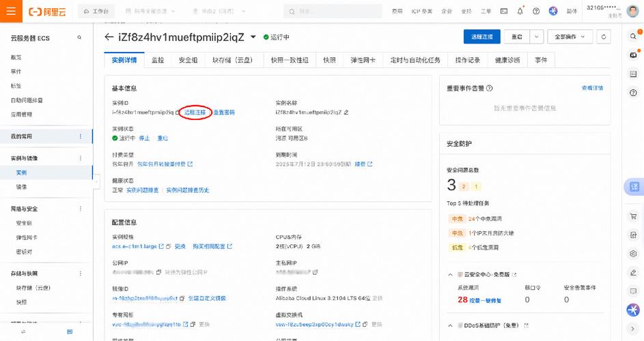Open the AI assistant icon in top bar

(x=553, y=11)
